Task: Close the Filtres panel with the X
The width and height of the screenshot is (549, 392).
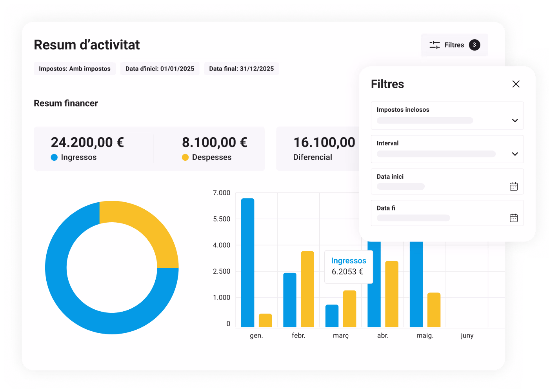Action: point(516,84)
